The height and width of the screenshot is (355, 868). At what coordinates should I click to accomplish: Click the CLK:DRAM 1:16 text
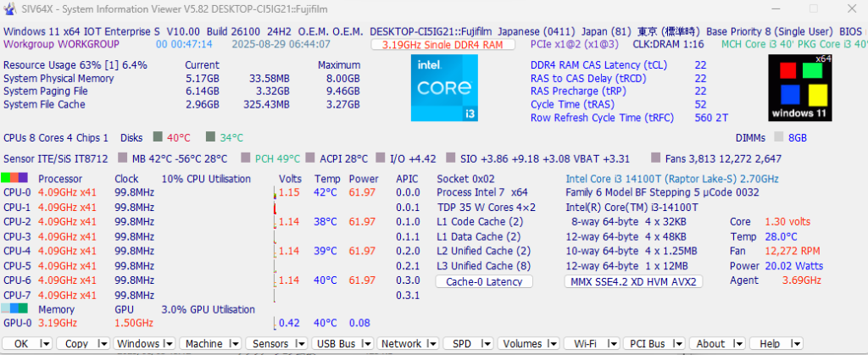[x=669, y=44]
